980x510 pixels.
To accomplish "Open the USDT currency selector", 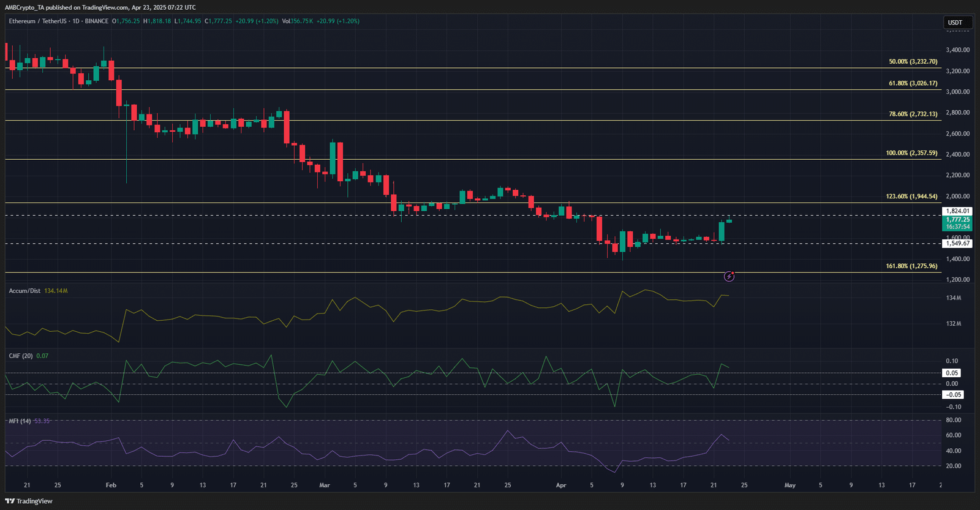I will coord(957,23).
